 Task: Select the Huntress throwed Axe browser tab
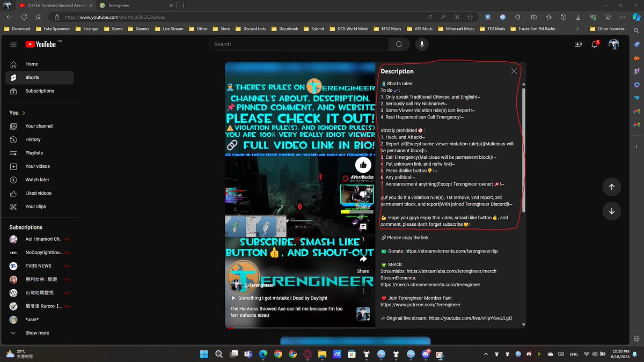[x=55, y=5]
